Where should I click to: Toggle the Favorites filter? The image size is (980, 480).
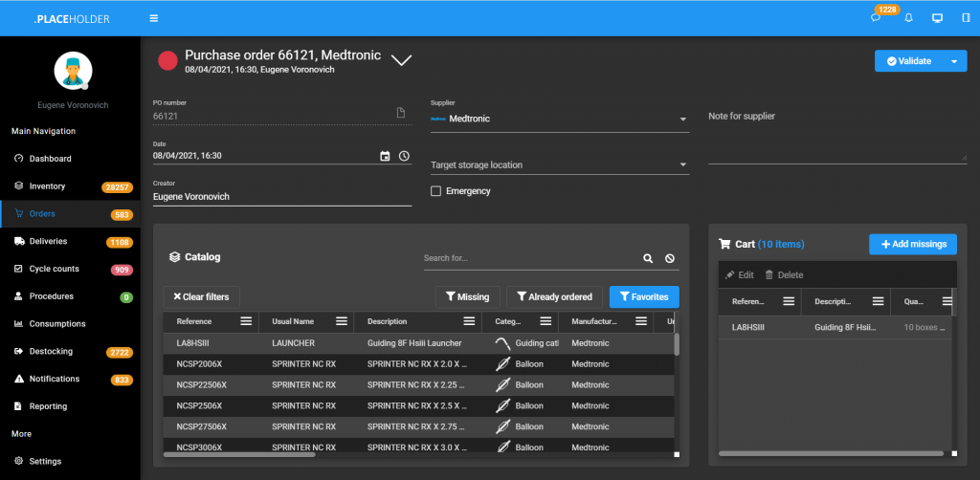643,297
